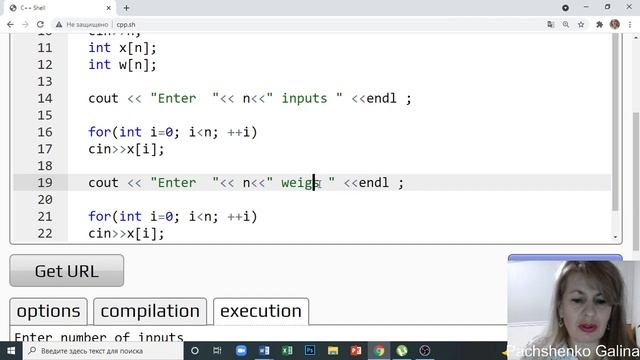
Task: Open Task View on taskbar
Action: 217,351
